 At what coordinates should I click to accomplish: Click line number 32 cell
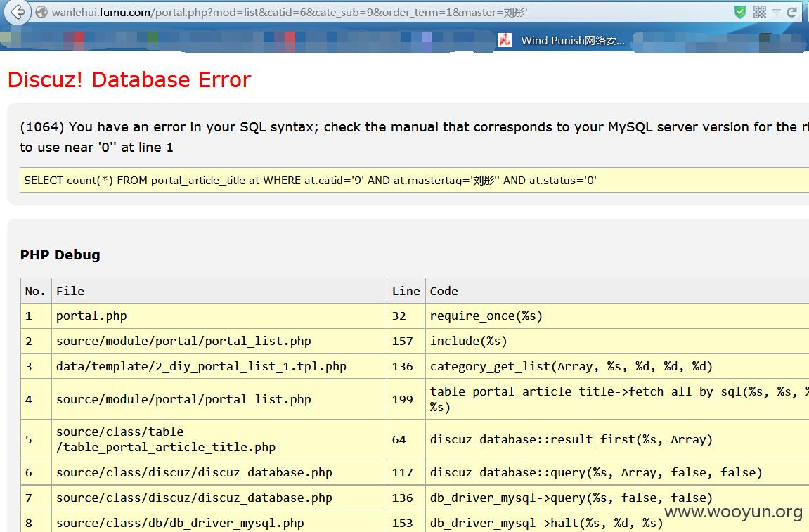406,316
